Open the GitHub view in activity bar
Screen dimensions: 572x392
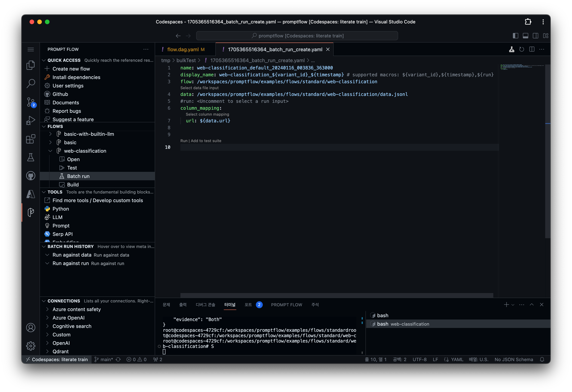coord(31,176)
